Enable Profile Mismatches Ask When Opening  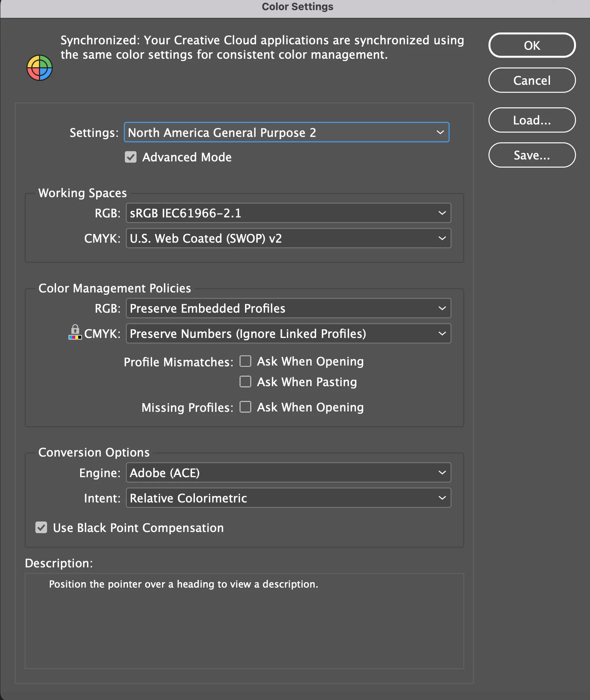(x=245, y=361)
